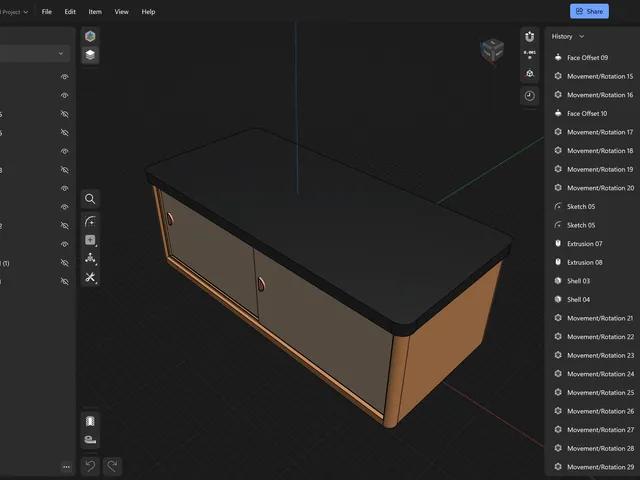Expand the History panel dropdown chevron
640x480 pixels.
(582, 36)
